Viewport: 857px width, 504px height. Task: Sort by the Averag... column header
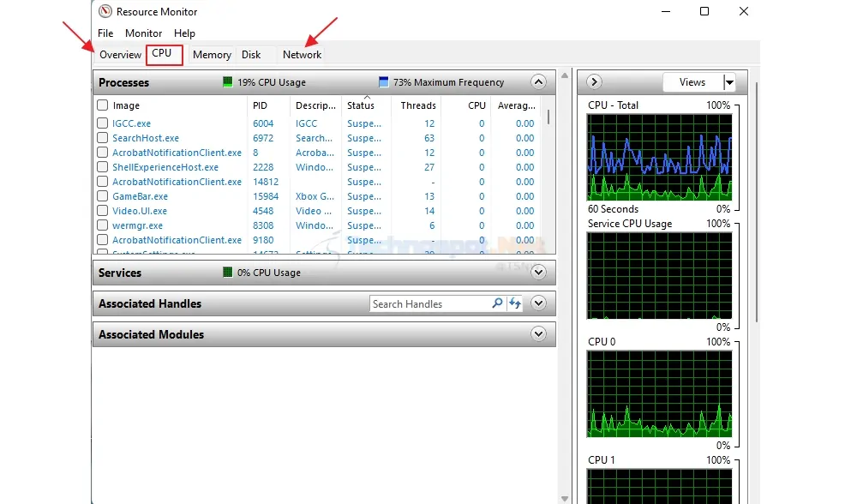(517, 105)
